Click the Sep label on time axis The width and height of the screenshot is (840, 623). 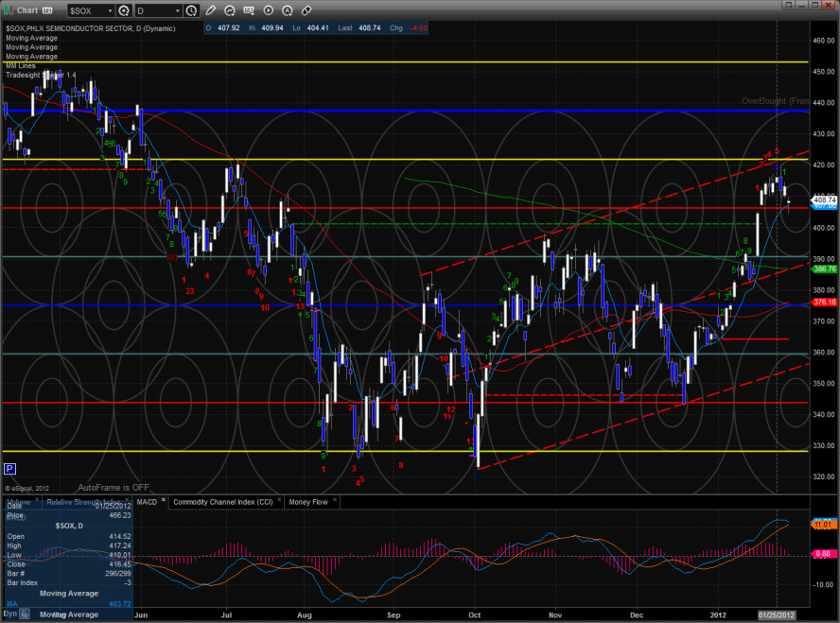pos(394,615)
